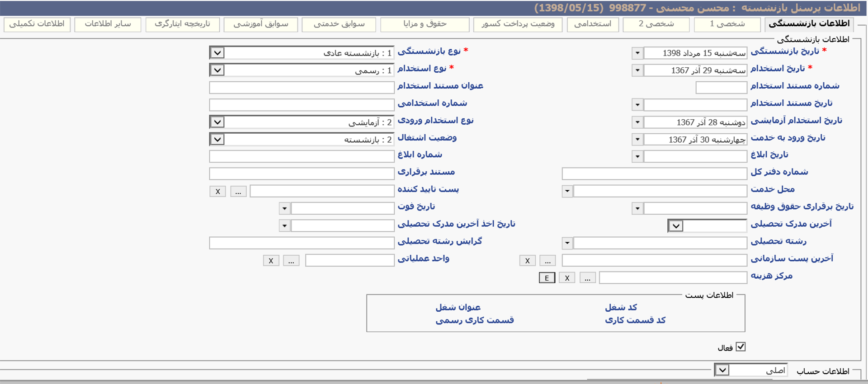Expand the نوع بازنشستگی dropdown
Viewport: 868px width, 384px height.
(x=217, y=53)
